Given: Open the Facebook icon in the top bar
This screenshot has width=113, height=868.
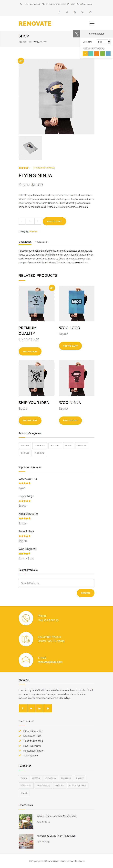Looking at the screenshot, I should pyautogui.click(x=59, y=12).
